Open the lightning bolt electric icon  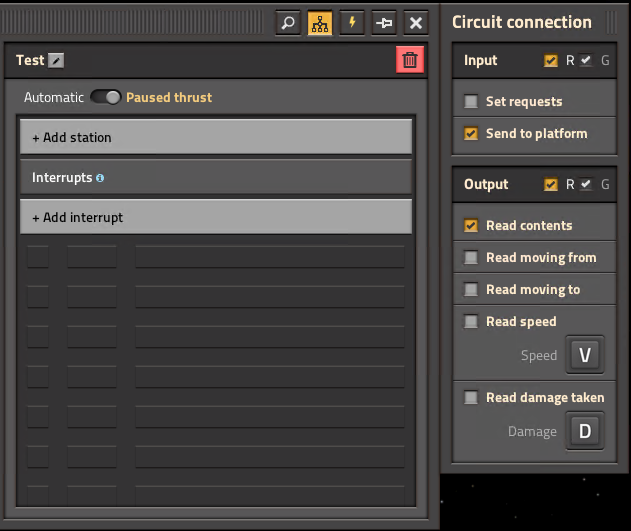pyautogui.click(x=352, y=23)
